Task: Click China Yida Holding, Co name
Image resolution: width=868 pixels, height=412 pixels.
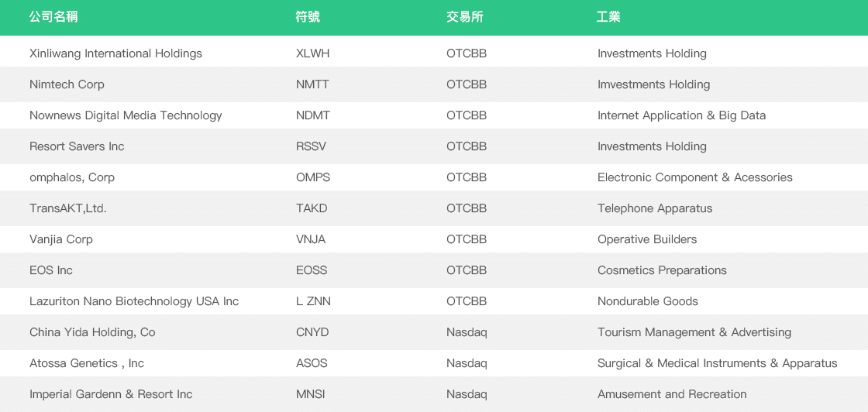Action: click(92, 332)
